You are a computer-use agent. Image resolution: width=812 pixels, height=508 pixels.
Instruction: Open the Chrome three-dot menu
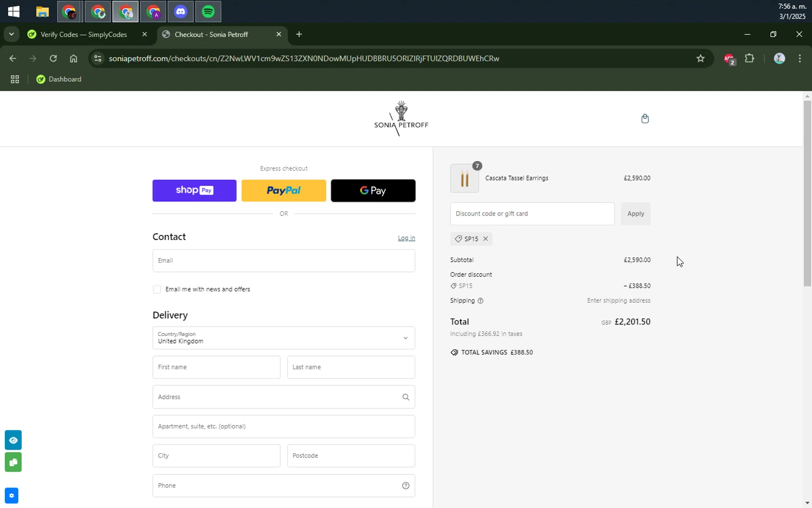800,58
